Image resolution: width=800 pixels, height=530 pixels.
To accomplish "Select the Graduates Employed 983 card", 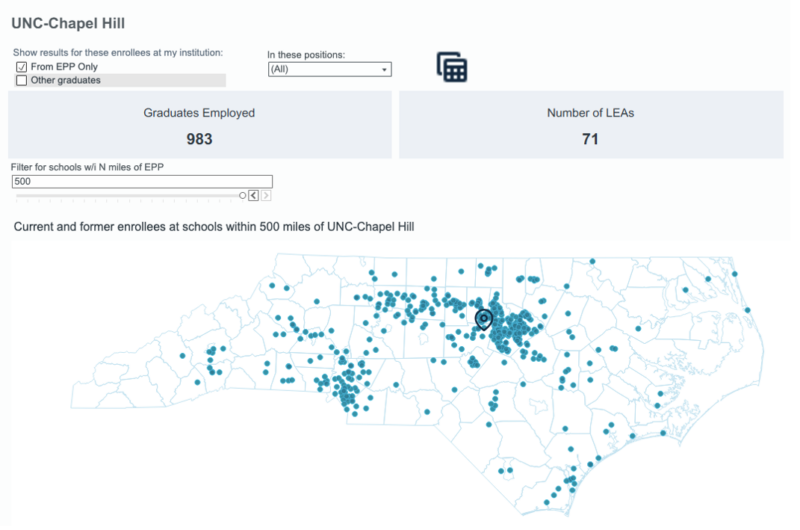I will point(199,125).
